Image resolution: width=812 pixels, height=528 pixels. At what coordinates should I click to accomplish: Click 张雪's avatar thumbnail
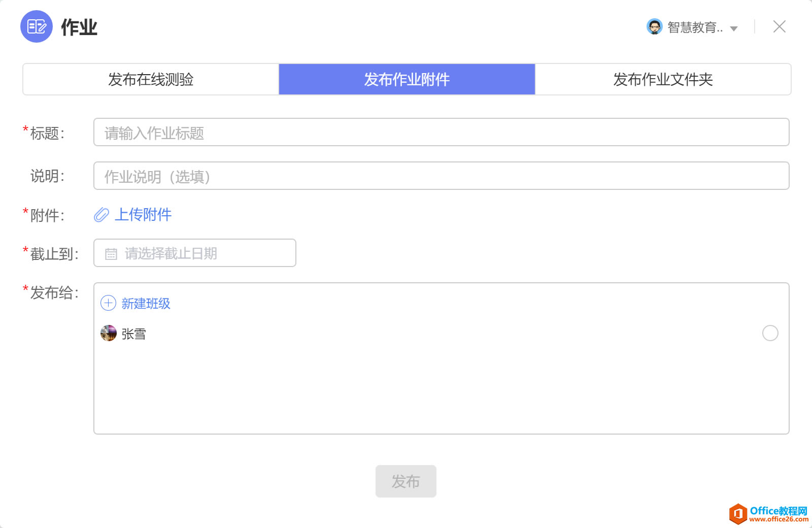click(109, 333)
